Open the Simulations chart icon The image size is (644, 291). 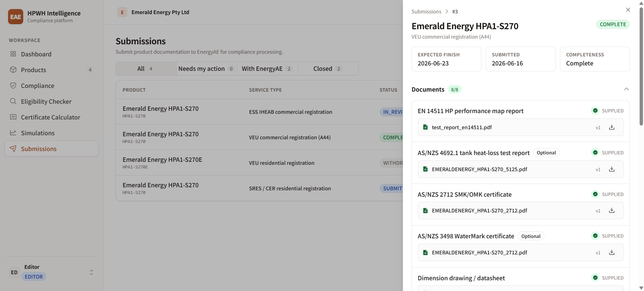[13, 133]
